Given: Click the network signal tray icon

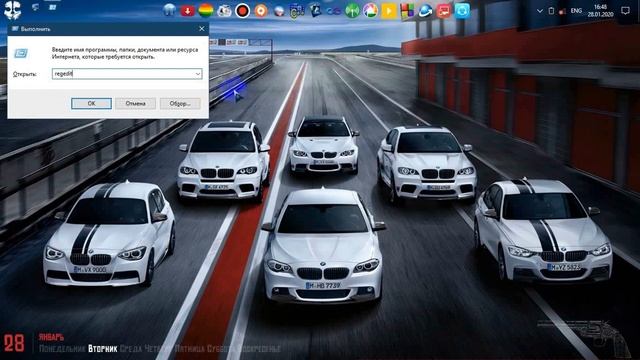Looking at the screenshot, I should coord(562,11).
